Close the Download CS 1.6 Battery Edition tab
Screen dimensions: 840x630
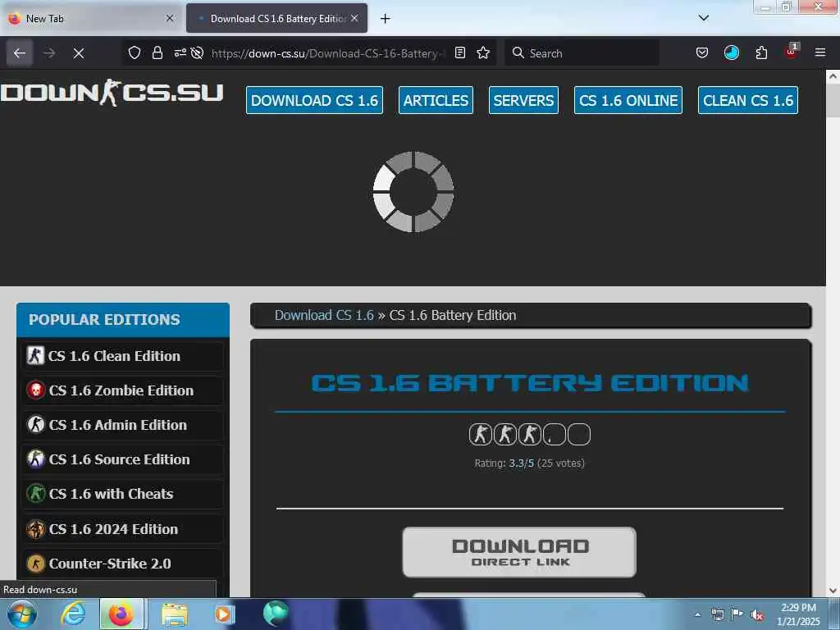click(354, 18)
